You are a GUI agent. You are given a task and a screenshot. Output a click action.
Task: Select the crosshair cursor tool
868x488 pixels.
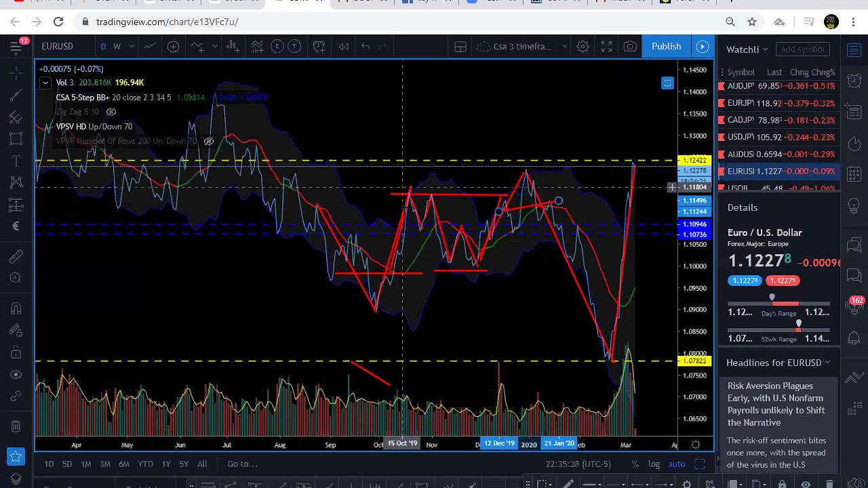pos(16,71)
